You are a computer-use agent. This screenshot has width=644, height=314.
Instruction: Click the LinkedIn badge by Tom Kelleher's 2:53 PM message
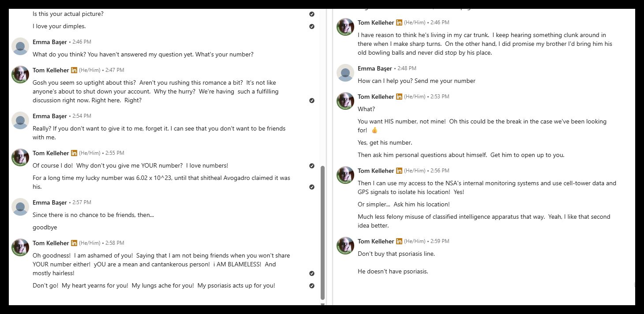tap(399, 97)
